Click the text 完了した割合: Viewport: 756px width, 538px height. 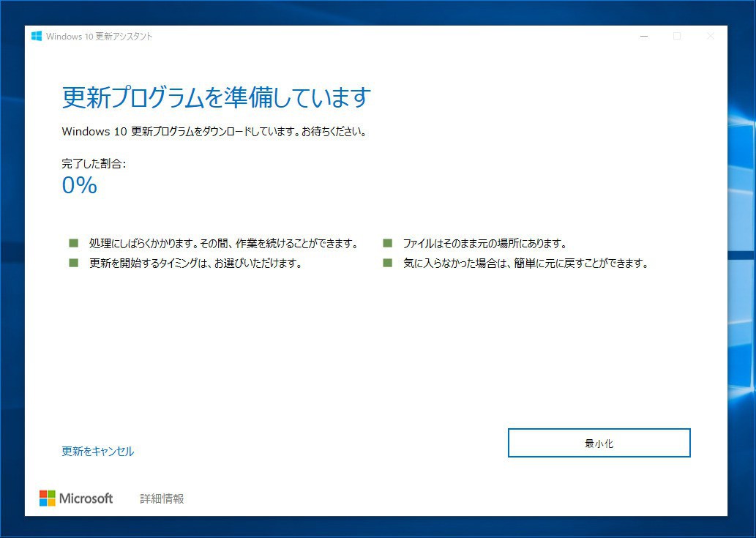[x=94, y=163]
